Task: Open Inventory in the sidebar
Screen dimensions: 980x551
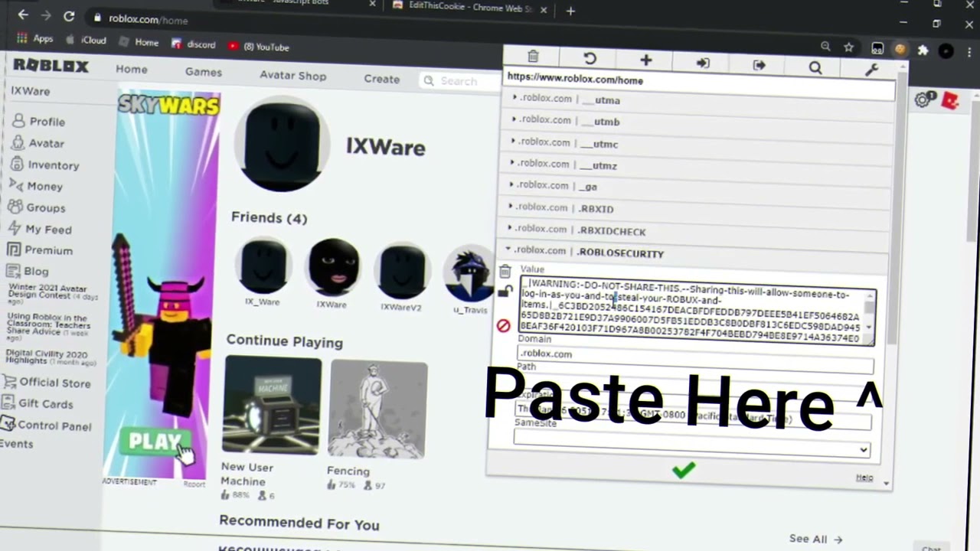Action: 45,165
